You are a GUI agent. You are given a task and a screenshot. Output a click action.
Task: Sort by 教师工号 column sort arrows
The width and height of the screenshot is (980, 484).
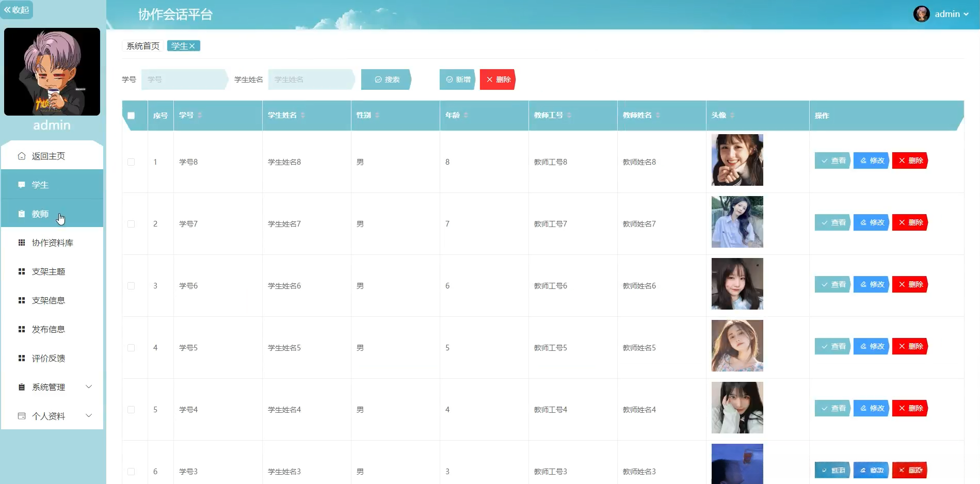coord(569,115)
